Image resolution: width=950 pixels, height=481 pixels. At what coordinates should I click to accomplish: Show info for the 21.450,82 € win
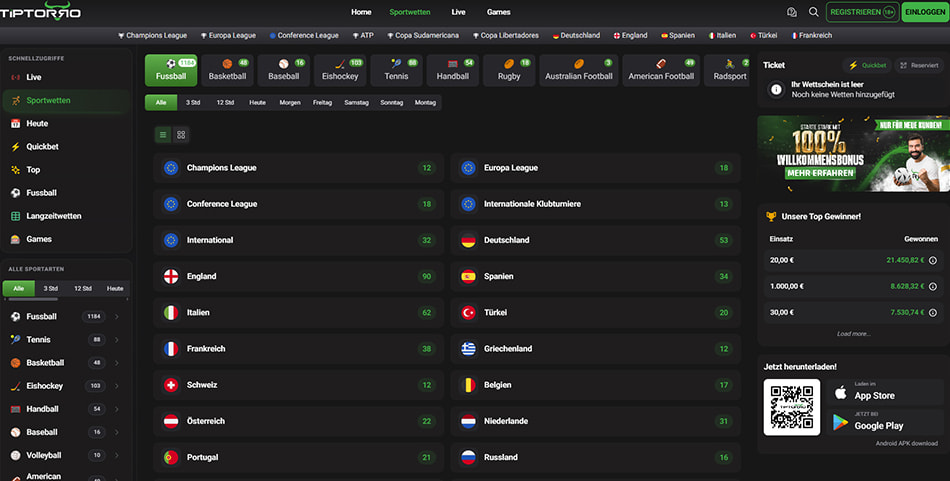click(932, 260)
